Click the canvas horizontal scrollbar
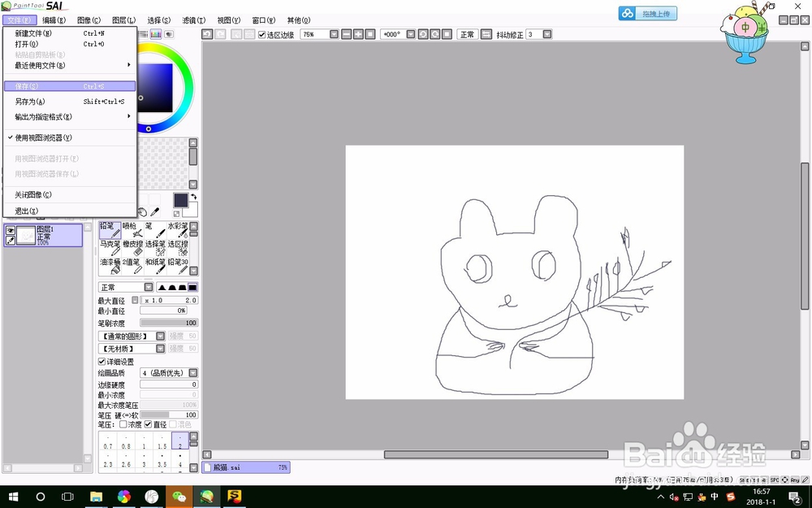Screen dimensions: 812x508 click(495, 454)
